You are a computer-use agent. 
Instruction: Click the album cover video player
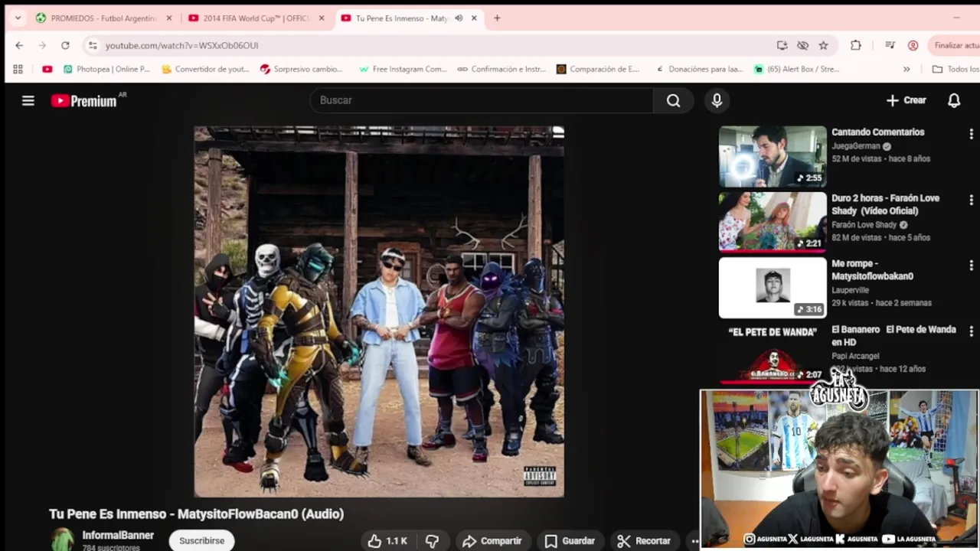[x=379, y=312]
